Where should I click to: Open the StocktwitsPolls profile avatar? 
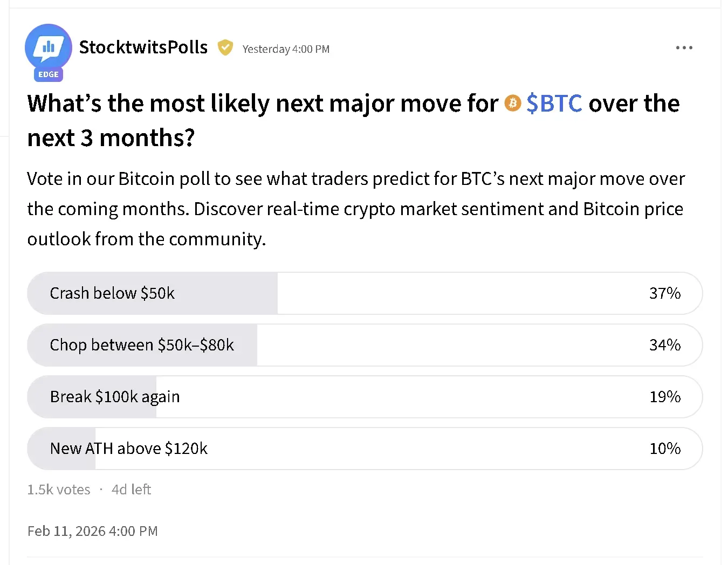point(48,47)
